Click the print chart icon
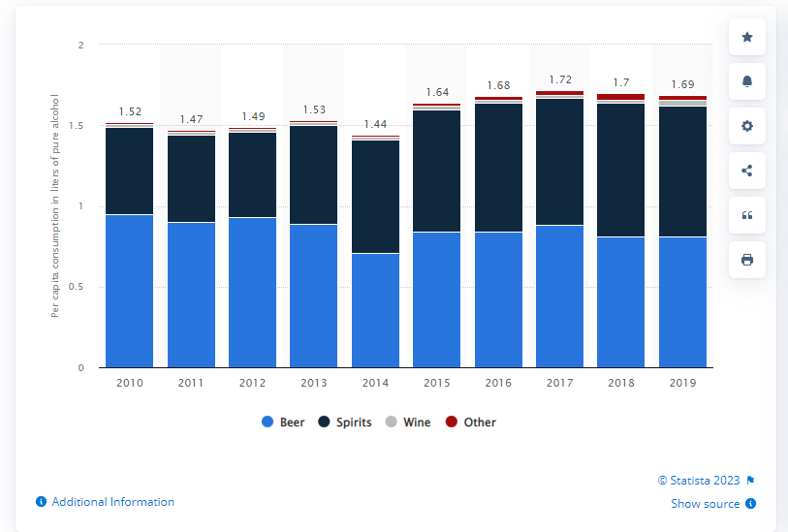 coord(746,260)
